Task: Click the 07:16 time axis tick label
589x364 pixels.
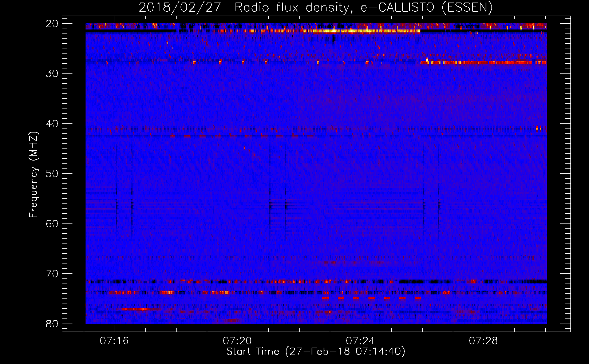Action: [x=114, y=341]
